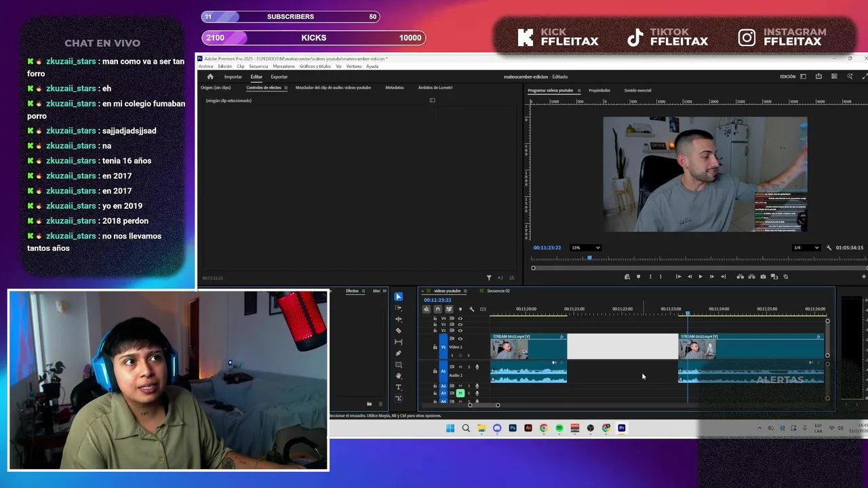Switch to Ámbitos de Lumetri tab
The width and height of the screenshot is (868, 488).
click(435, 88)
